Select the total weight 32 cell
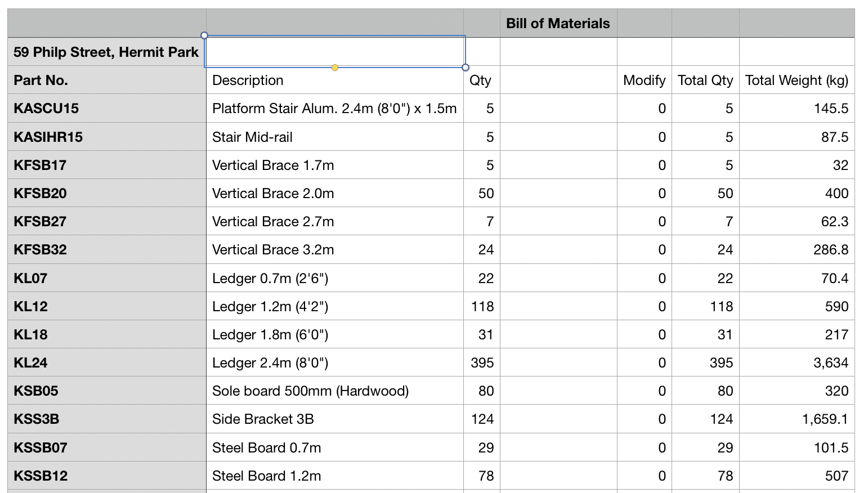 tap(797, 165)
